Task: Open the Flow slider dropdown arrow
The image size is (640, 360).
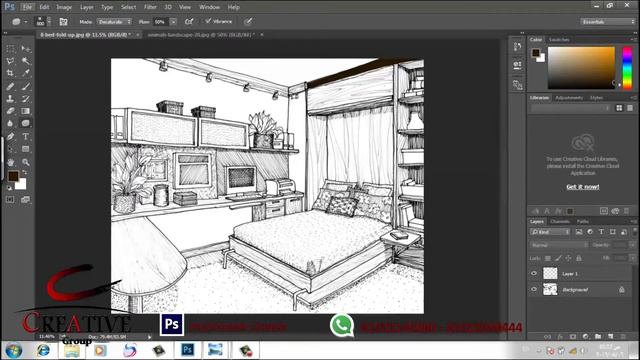Action: pos(173,22)
